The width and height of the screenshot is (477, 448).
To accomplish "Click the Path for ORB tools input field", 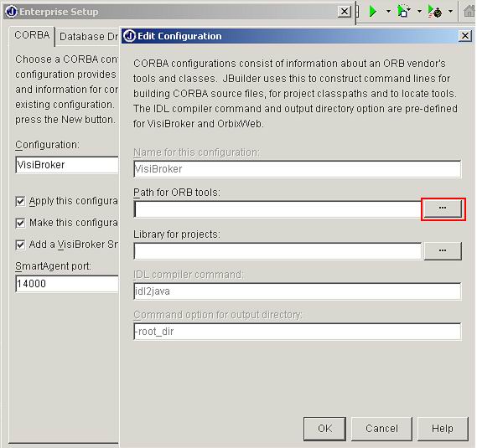I will [x=278, y=209].
